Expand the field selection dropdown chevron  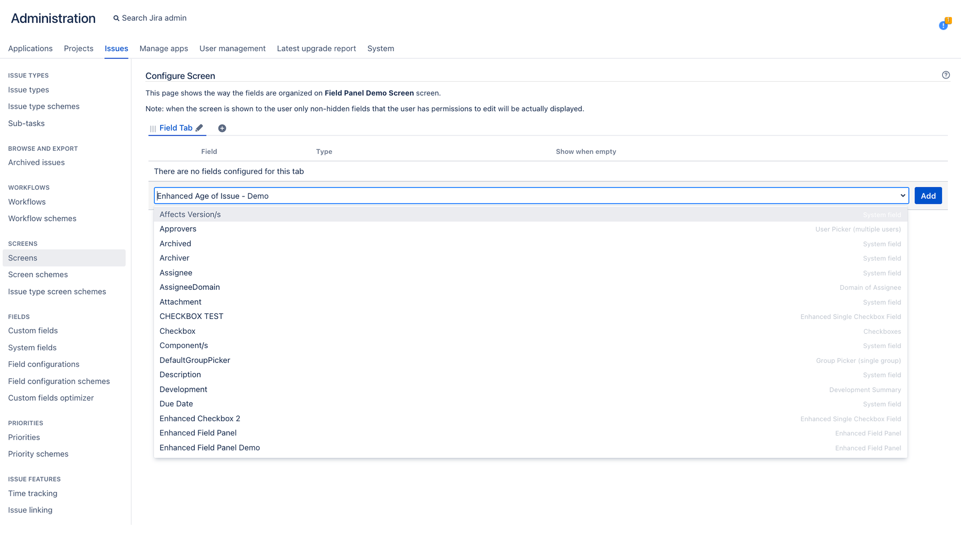click(902, 196)
